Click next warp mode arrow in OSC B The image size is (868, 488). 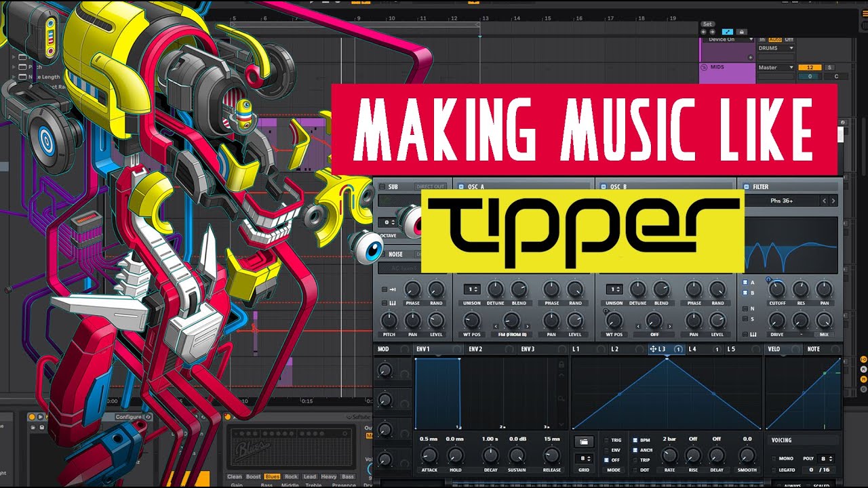pyautogui.click(x=670, y=326)
